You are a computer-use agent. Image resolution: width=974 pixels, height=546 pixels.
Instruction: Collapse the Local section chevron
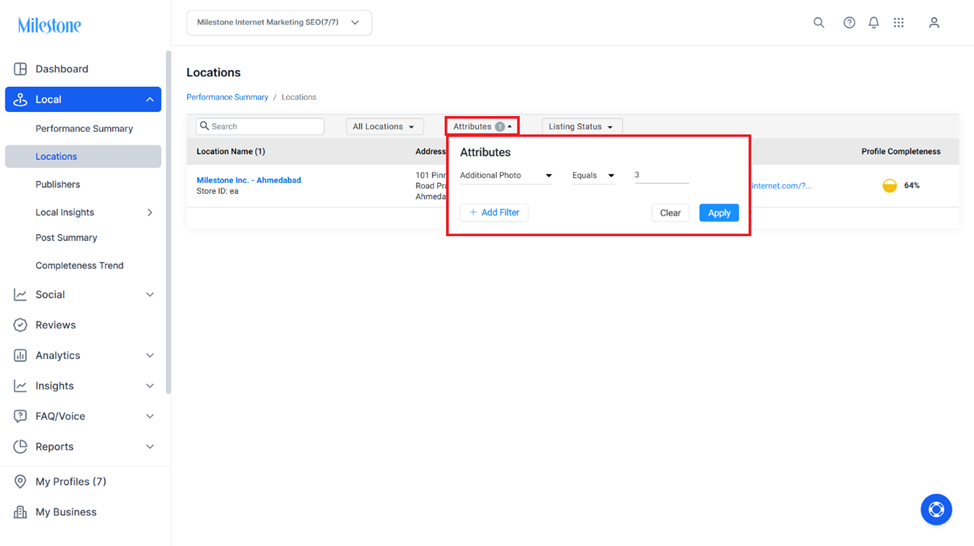(x=150, y=99)
